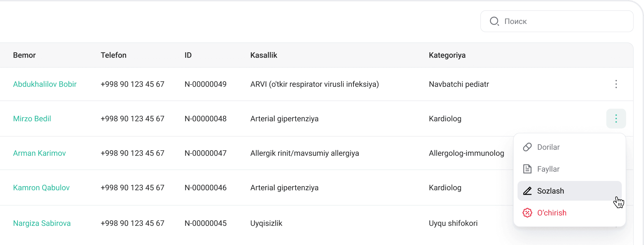Screen dimensions: 644x245
Task: Click the Fayllar document icon
Action: [527, 169]
